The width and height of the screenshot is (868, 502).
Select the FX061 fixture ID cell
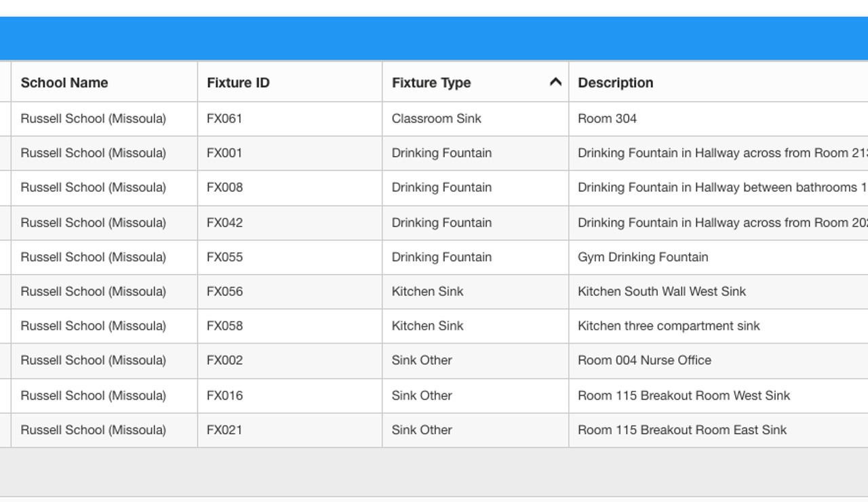[x=224, y=119]
